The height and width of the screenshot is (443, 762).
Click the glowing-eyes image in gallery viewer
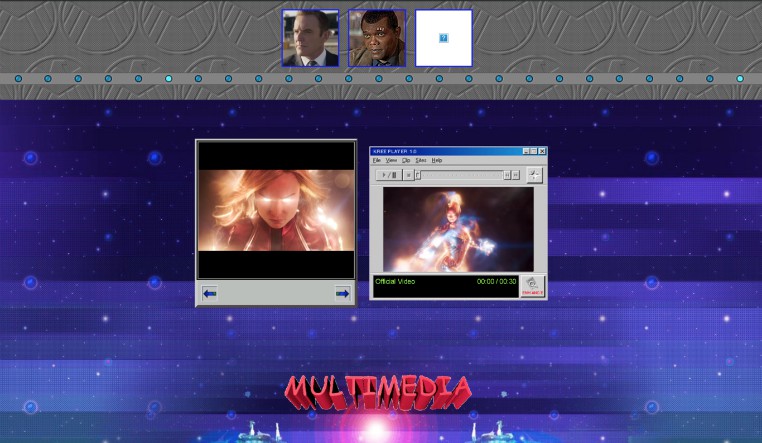(x=276, y=210)
